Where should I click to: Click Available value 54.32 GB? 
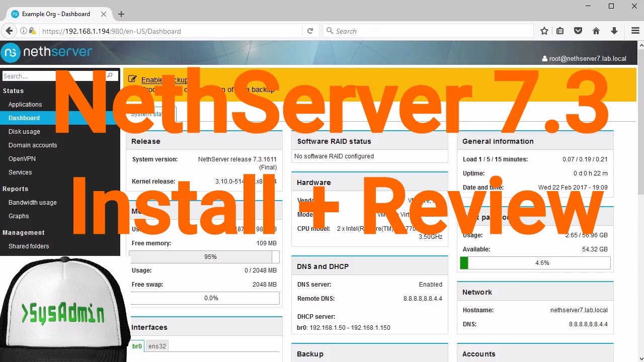[x=595, y=249]
